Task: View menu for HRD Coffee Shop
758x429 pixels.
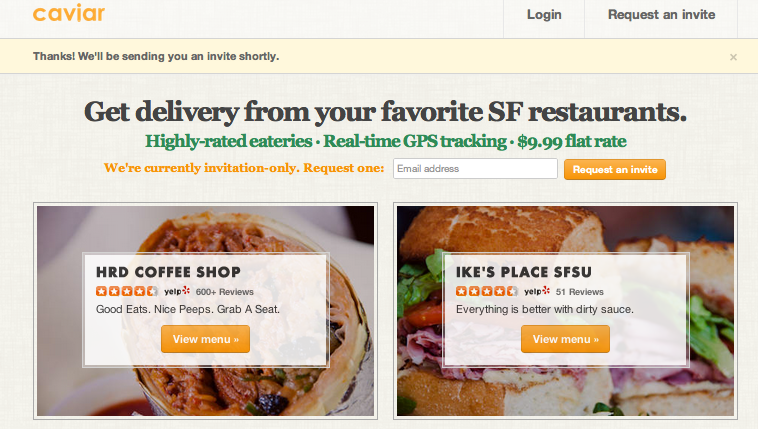Action: (205, 339)
